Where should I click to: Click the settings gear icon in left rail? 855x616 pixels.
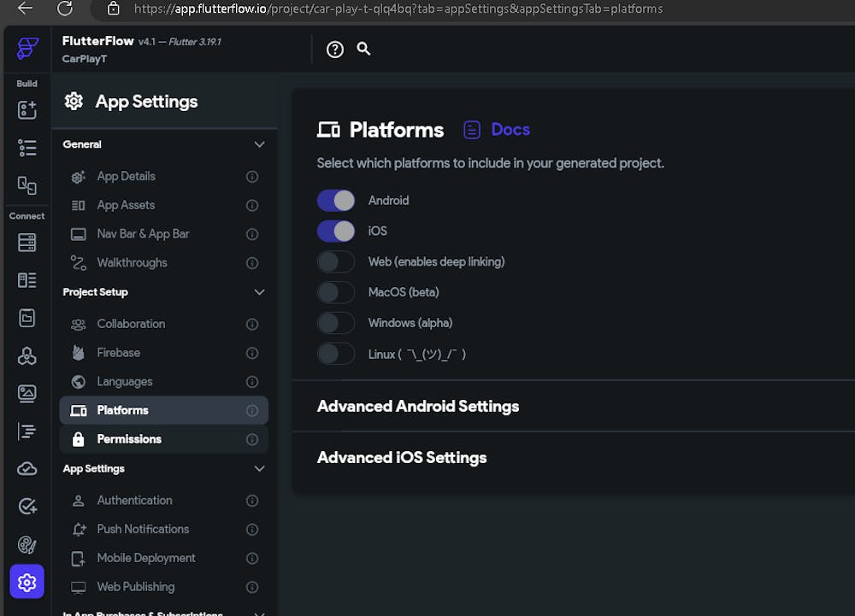click(x=27, y=583)
